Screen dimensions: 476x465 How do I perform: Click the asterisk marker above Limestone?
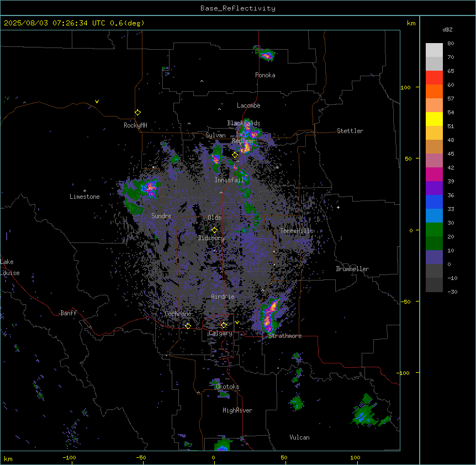point(84,191)
